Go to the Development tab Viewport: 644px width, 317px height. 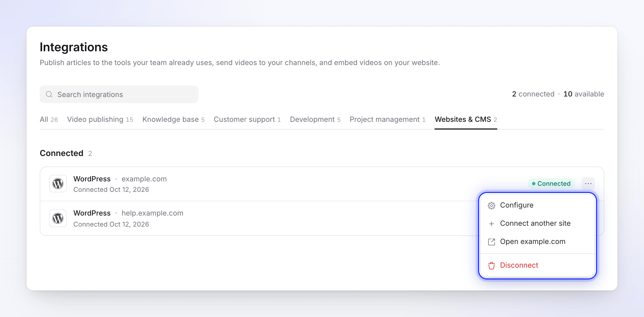click(315, 119)
